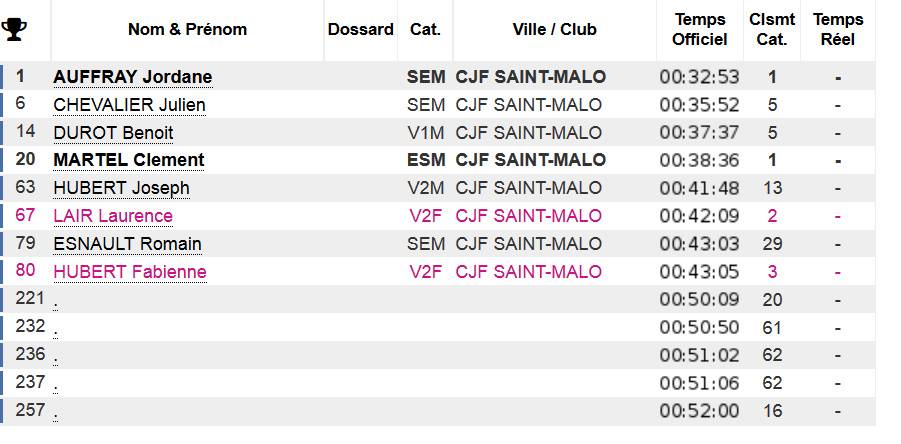901x444 pixels.
Task: Select rank 232 row in results
Action: pyautogui.click(x=438, y=327)
